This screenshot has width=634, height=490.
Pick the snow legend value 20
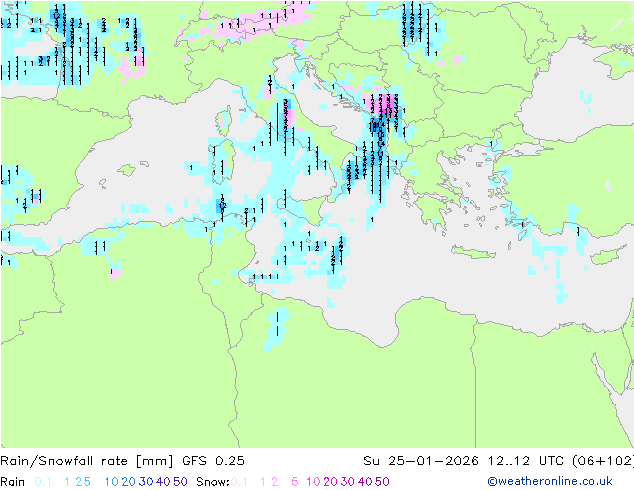[x=330, y=482]
